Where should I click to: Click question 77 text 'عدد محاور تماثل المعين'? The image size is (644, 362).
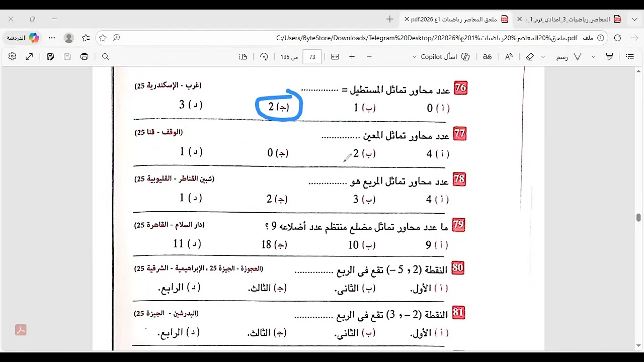407,136
